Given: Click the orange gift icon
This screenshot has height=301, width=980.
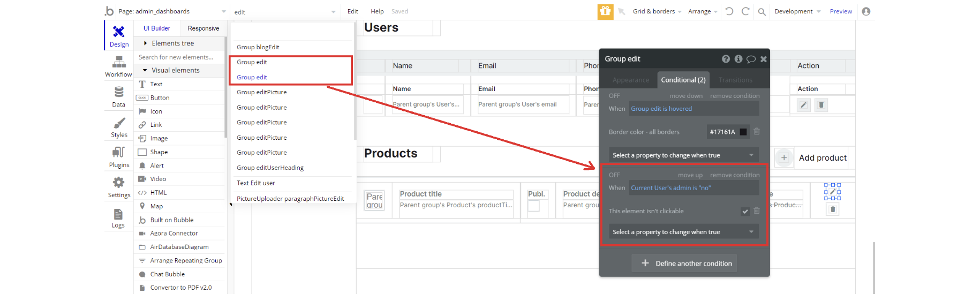Looking at the screenshot, I should (605, 11).
